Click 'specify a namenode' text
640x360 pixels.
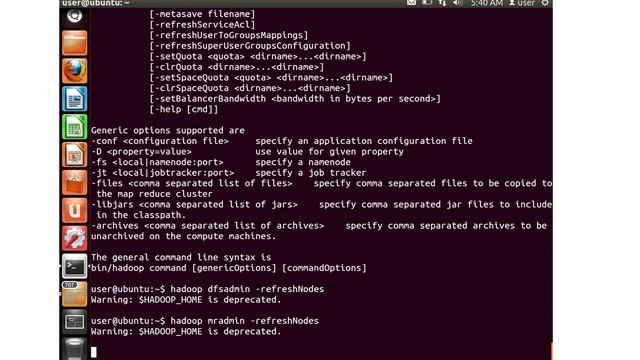pos(303,162)
